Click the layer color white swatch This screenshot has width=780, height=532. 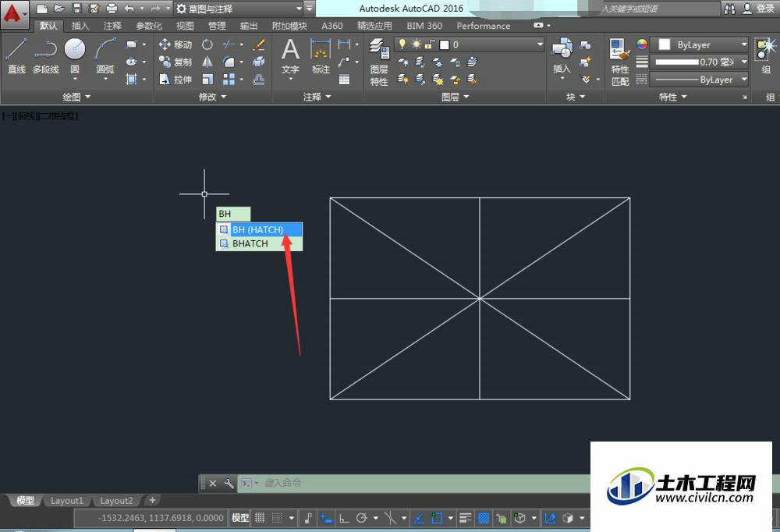coord(445,44)
